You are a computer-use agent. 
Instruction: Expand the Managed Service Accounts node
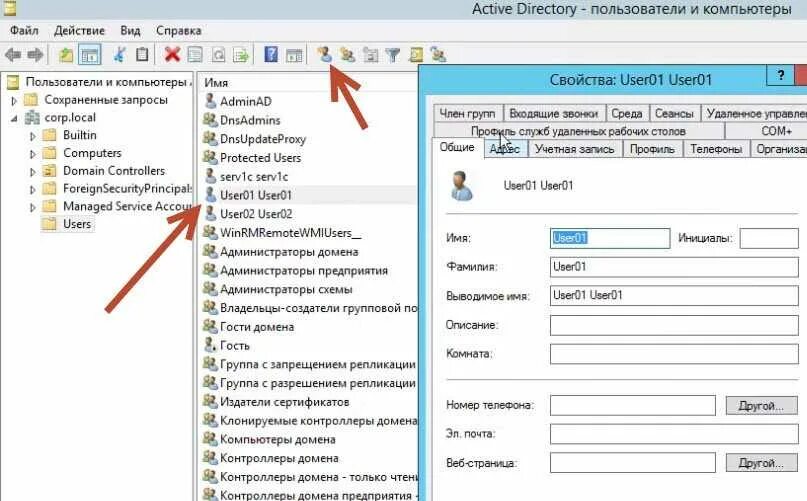pyautogui.click(x=33, y=207)
